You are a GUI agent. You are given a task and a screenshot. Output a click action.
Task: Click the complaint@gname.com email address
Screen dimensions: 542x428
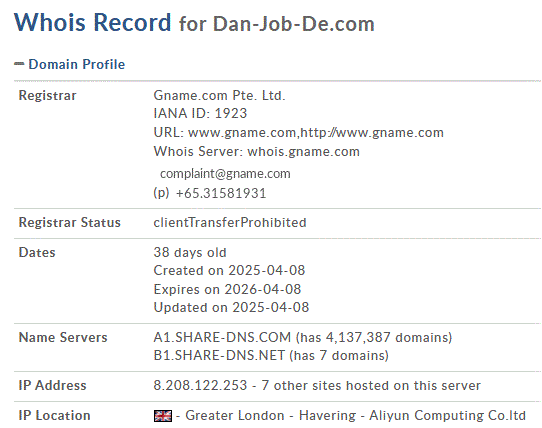[x=225, y=174]
